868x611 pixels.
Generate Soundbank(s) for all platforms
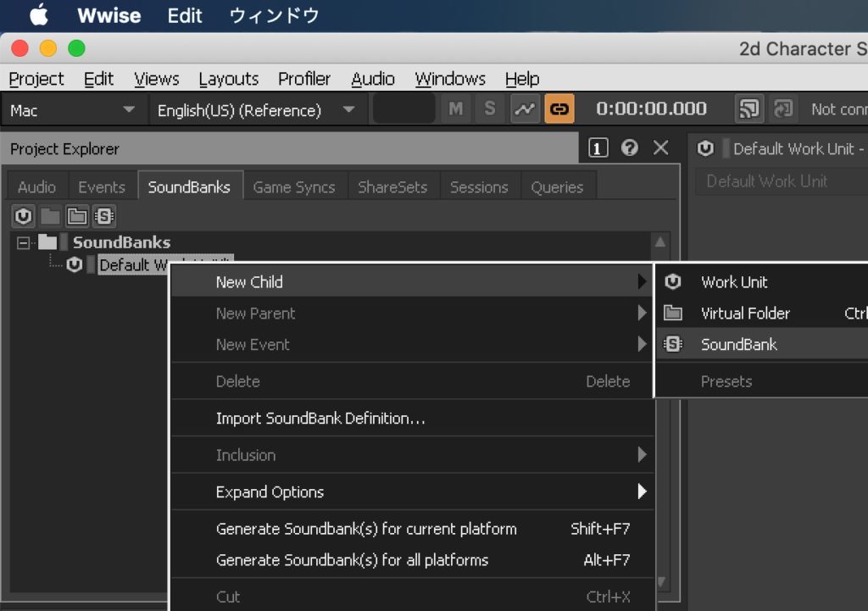[x=413, y=560]
